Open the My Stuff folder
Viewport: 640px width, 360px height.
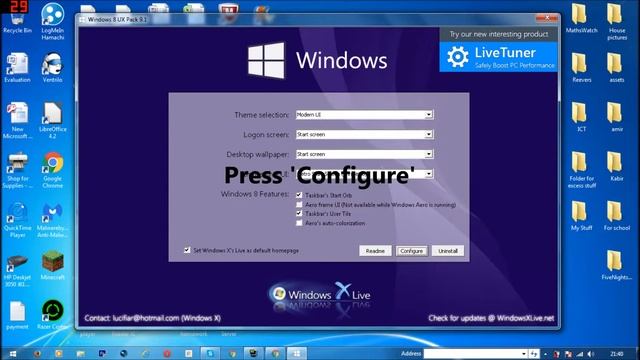pos(581,216)
